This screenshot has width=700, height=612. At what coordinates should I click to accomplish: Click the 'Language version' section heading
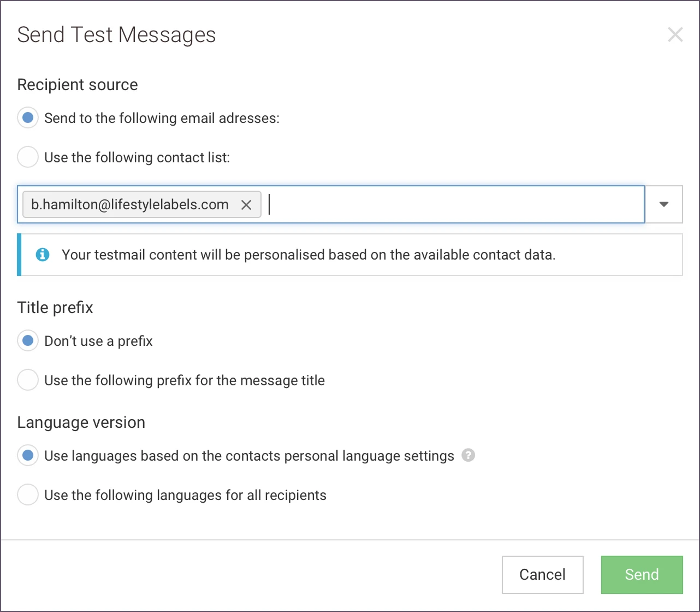point(81,422)
